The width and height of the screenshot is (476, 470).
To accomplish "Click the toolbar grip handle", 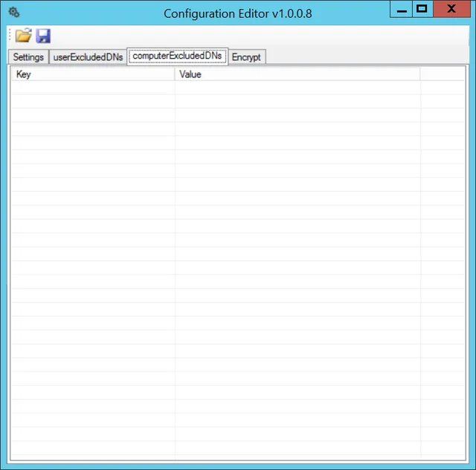I will click(x=10, y=35).
